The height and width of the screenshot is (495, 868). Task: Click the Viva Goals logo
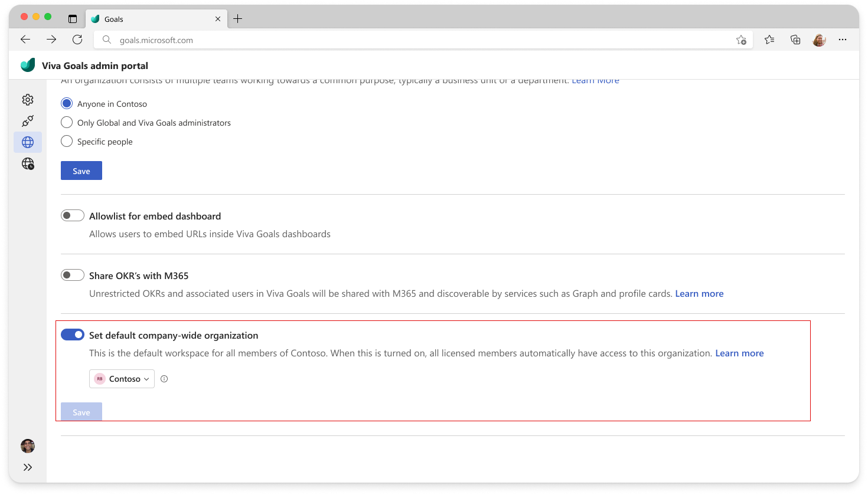tap(27, 64)
